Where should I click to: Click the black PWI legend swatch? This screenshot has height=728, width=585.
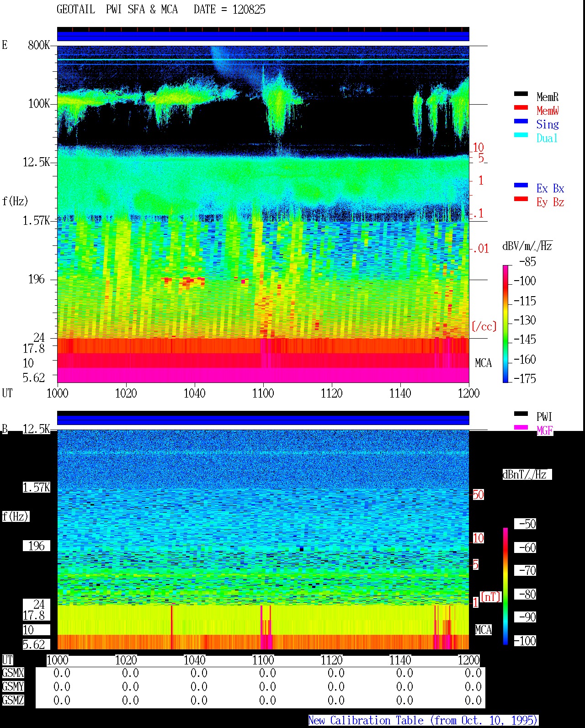pos(521,414)
